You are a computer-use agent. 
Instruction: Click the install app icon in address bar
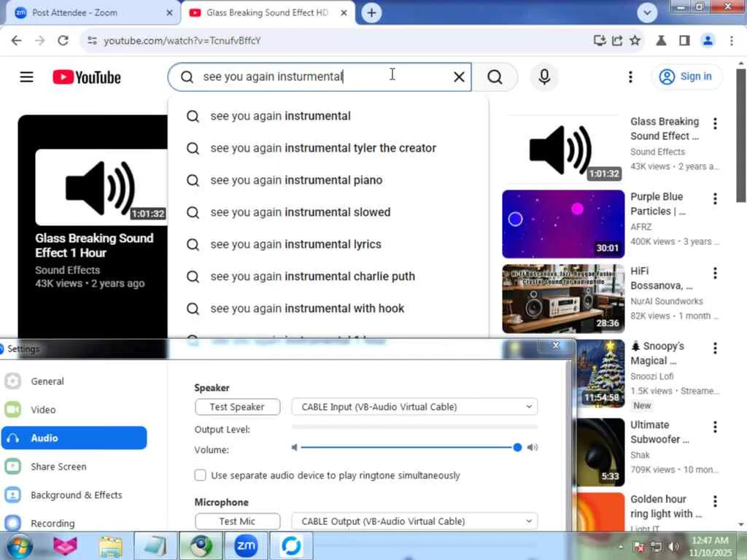pyautogui.click(x=600, y=41)
